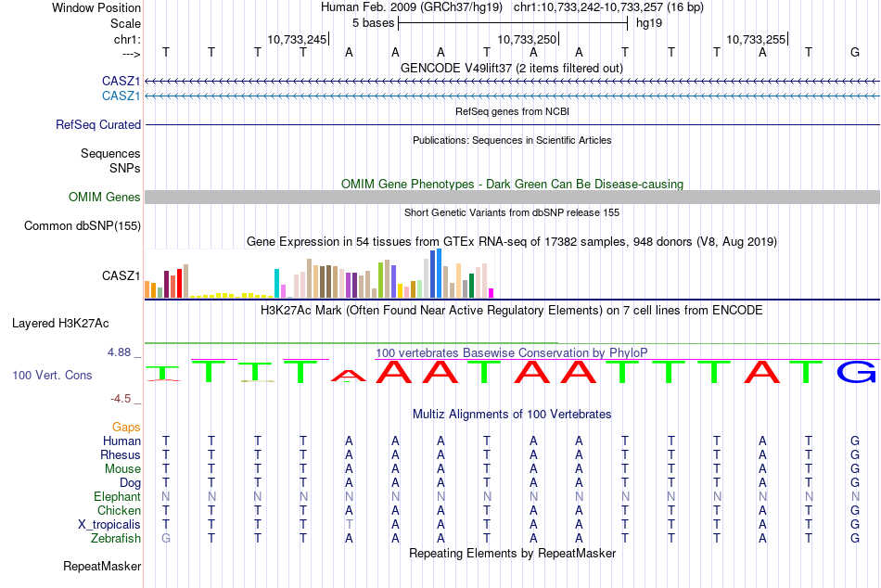The width and height of the screenshot is (881, 588).
Task: Click the large blue G in the PhyloP logo
Action: (856, 372)
